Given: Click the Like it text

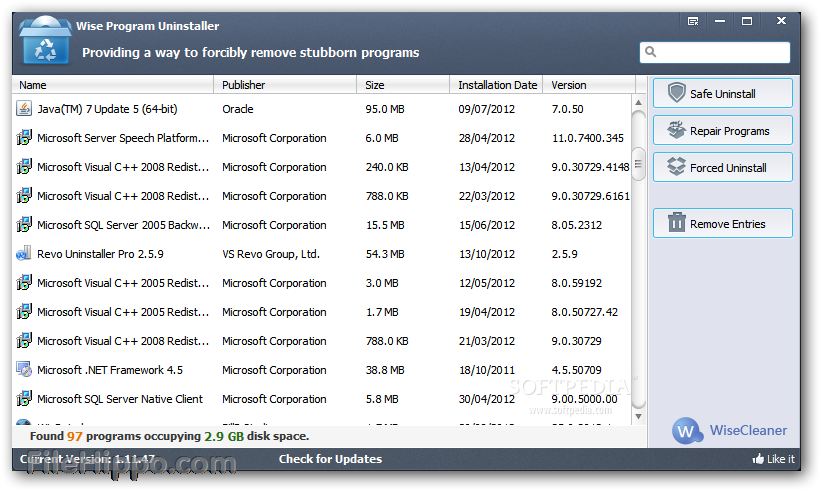Looking at the screenshot, I should click(x=781, y=459).
